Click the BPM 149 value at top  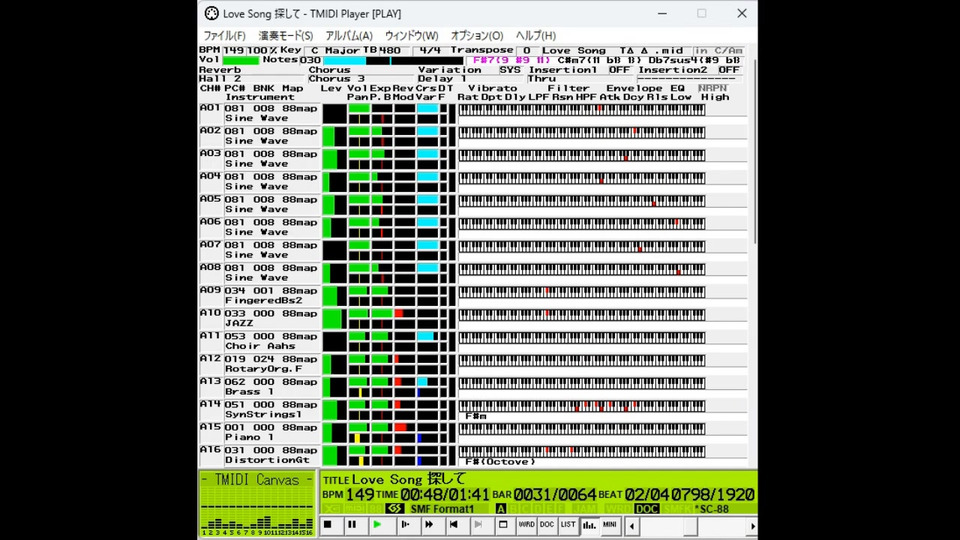point(234,51)
